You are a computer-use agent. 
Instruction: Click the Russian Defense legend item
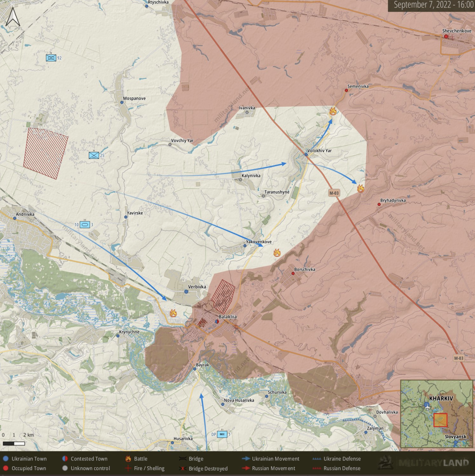[337, 468]
